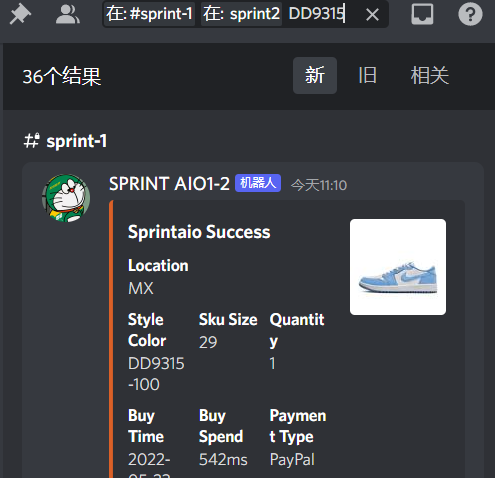Click the Doraemon bot avatar
Viewport: 495px width, 478px height.
coord(66,198)
